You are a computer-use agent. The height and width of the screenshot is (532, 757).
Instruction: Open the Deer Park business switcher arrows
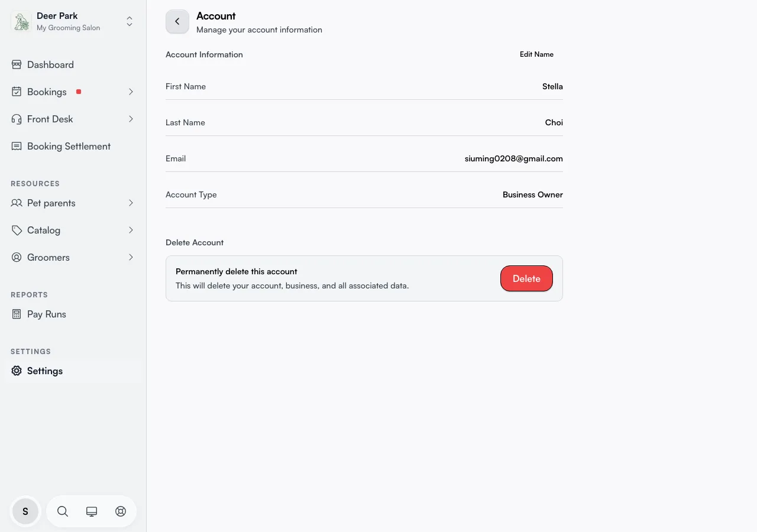coord(130,22)
